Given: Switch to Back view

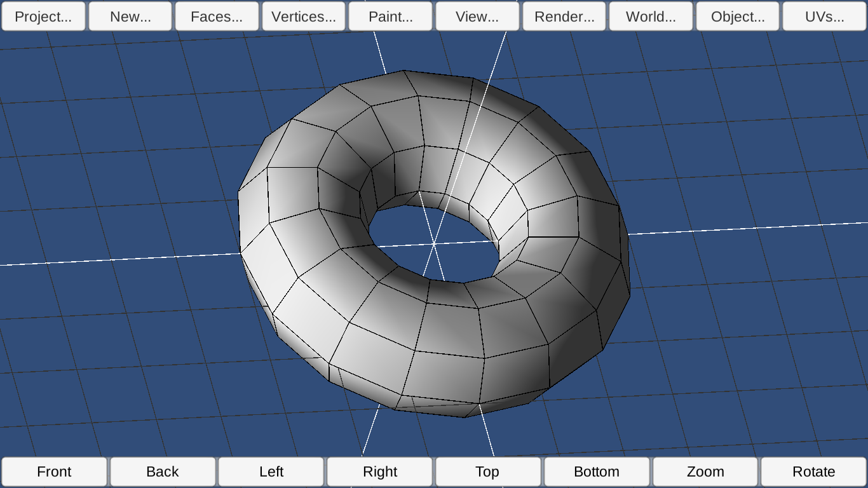Looking at the screenshot, I should [x=163, y=472].
